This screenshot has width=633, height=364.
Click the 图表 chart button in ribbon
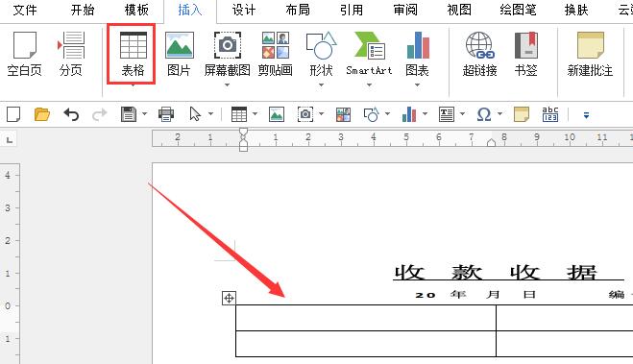[418, 54]
